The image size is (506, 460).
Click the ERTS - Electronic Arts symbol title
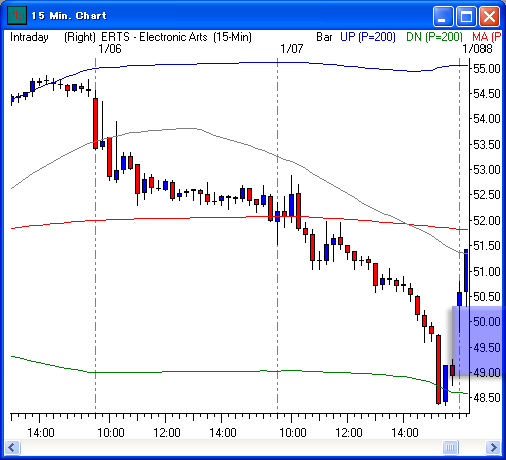tap(154, 37)
